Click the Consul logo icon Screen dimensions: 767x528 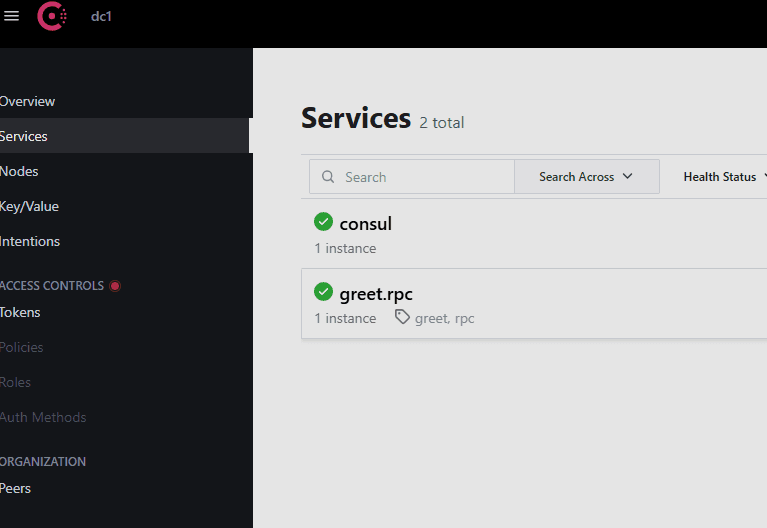[52, 16]
